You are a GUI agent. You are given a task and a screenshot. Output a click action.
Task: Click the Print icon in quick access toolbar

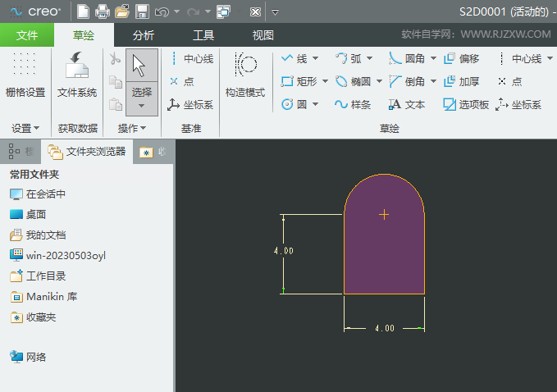pyautogui.click(x=103, y=11)
